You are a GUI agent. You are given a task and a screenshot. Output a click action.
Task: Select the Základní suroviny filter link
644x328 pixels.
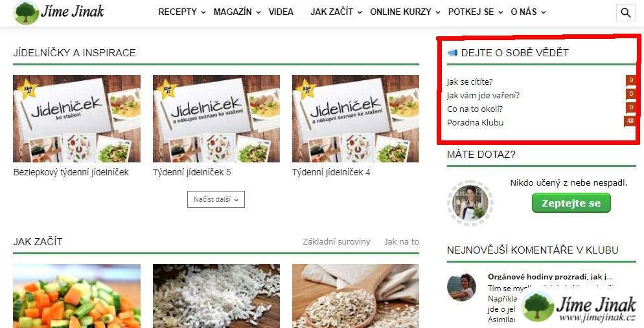pyautogui.click(x=336, y=241)
